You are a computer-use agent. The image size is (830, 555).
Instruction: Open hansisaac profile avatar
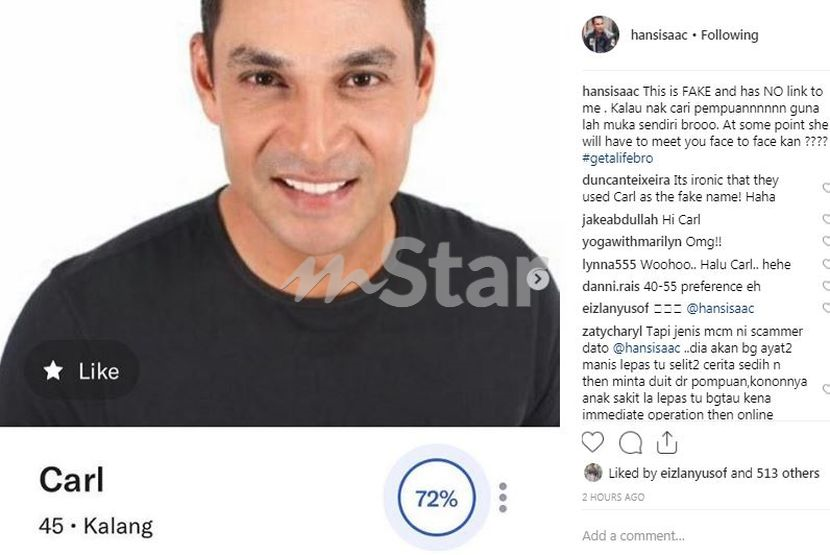(x=600, y=34)
